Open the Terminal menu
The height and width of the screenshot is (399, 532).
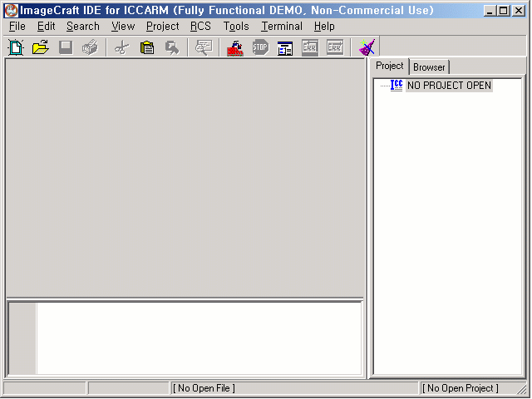pos(282,26)
